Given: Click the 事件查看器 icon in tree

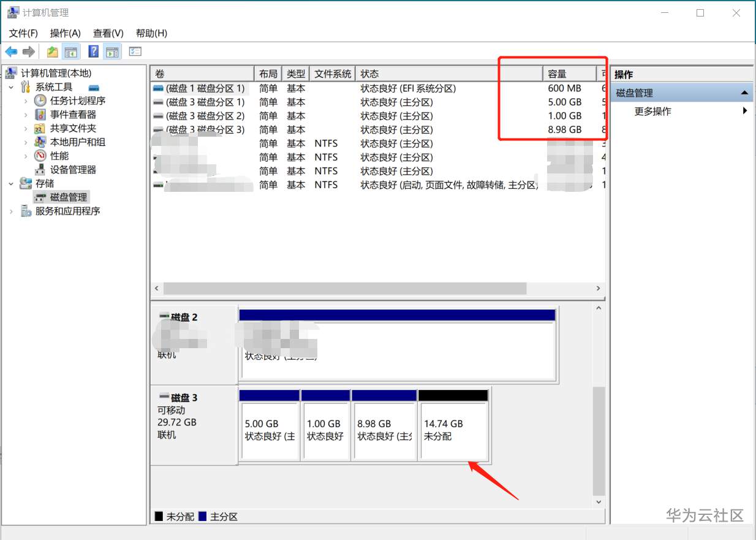Looking at the screenshot, I should 40,115.
